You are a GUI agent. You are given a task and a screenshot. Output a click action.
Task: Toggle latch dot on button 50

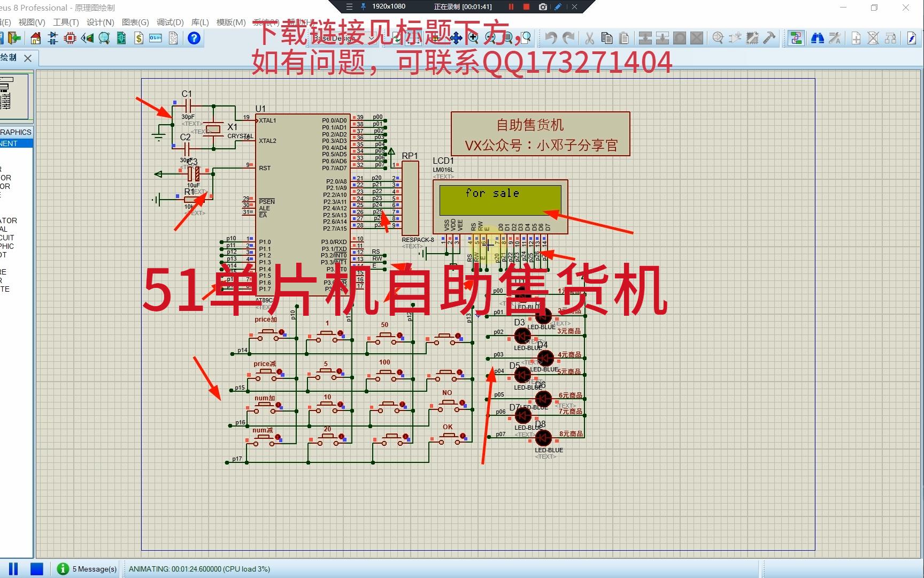pyautogui.click(x=399, y=336)
